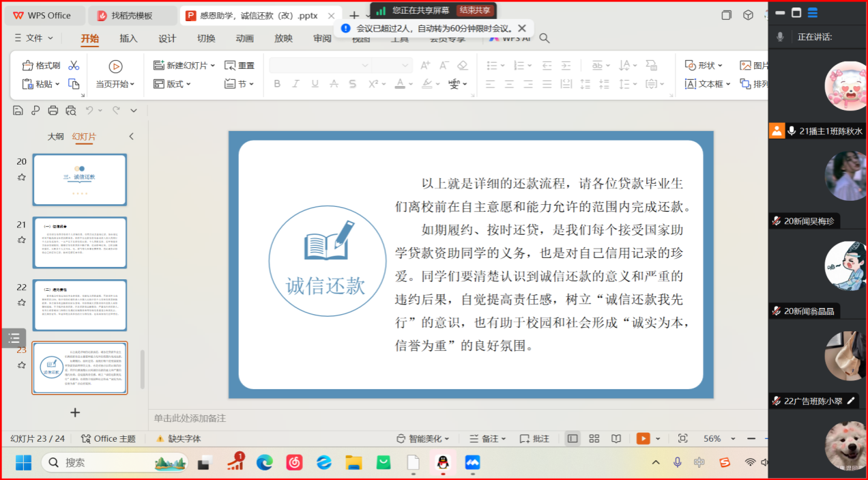Switch to the Outline (大纲) panel tab

click(55, 137)
